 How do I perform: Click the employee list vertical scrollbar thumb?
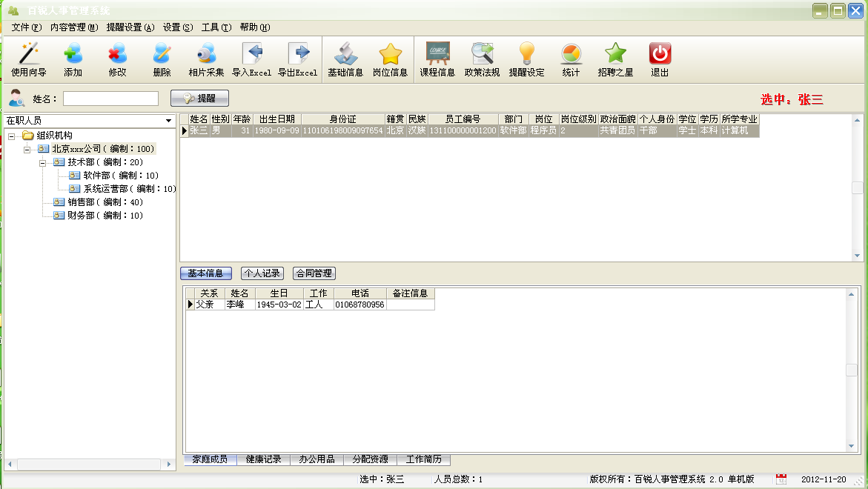[857, 188]
